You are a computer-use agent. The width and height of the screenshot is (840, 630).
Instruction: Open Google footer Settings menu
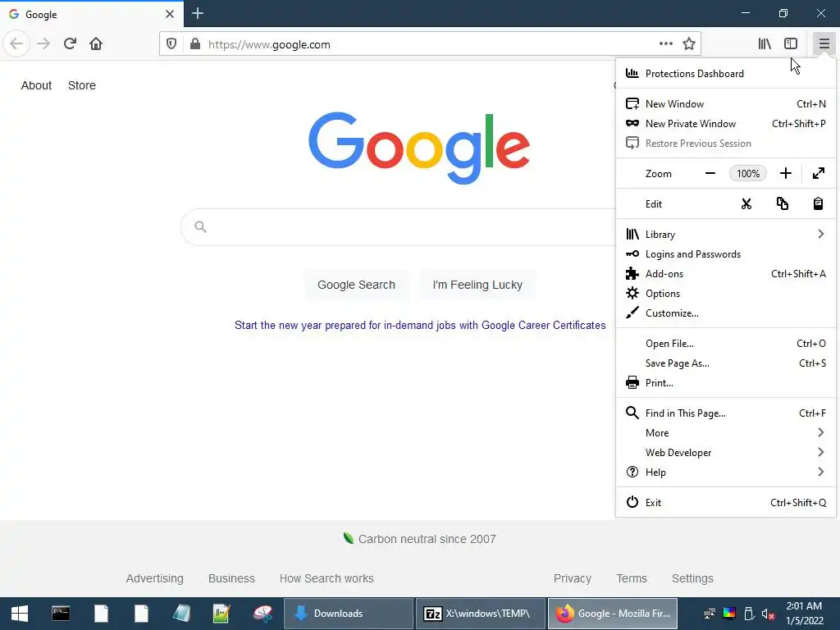point(692,579)
